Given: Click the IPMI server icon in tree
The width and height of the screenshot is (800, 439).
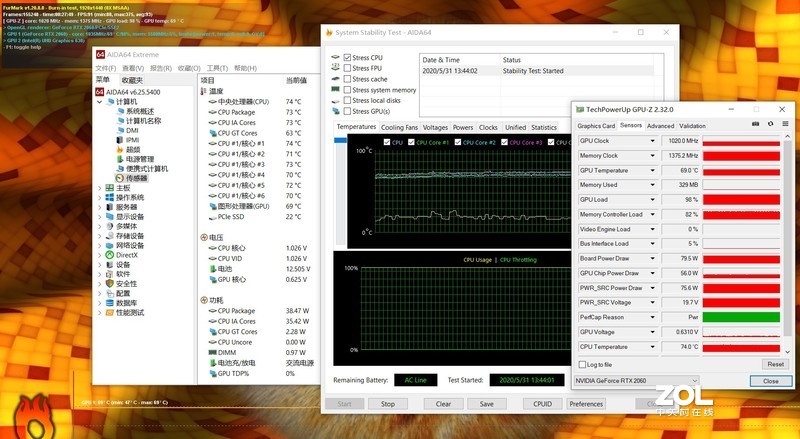Looking at the screenshot, I should 120,140.
